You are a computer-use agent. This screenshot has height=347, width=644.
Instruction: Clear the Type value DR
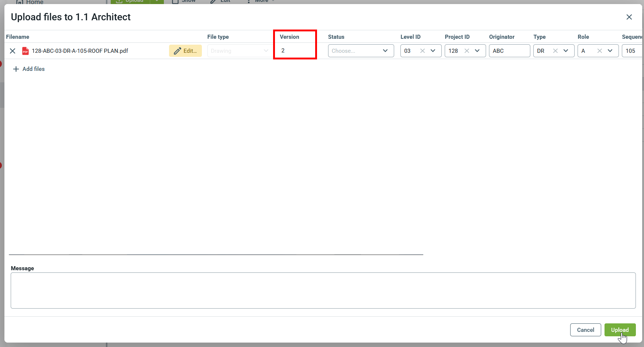click(x=555, y=51)
